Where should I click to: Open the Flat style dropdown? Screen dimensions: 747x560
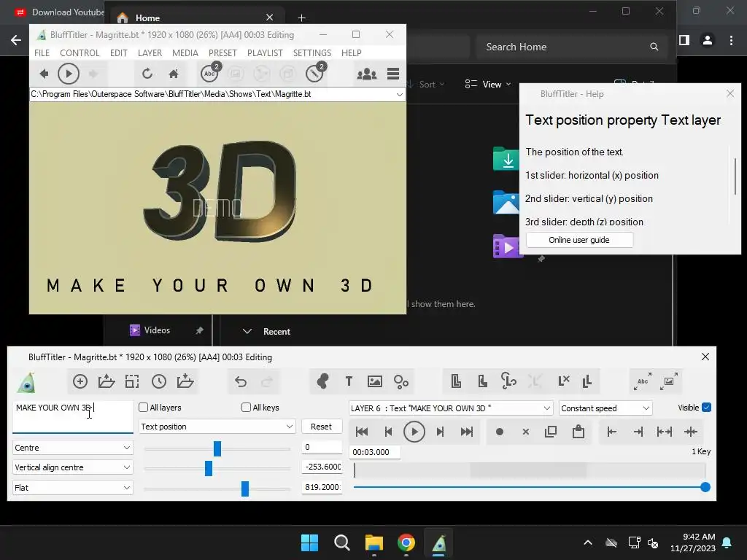[x=72, y=488]
